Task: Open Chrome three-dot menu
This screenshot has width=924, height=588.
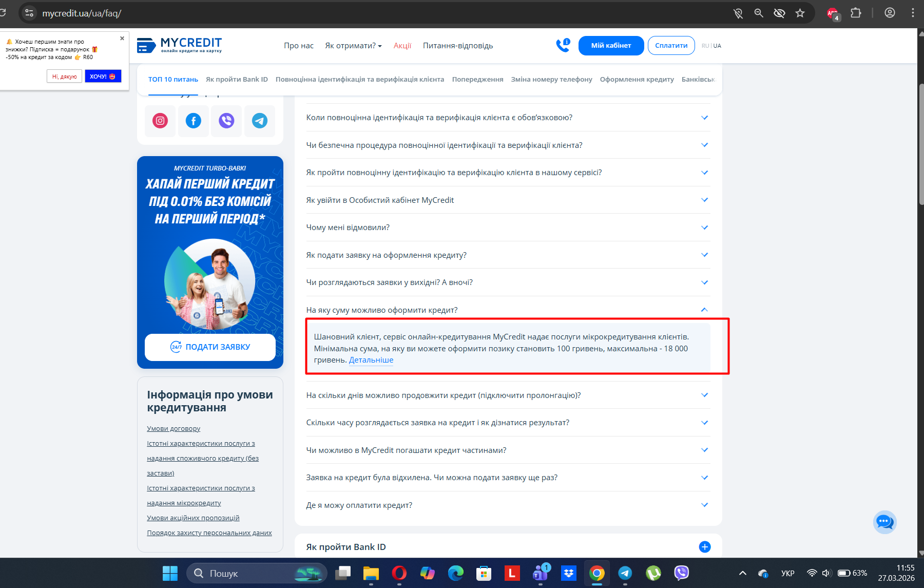Action: [913, 13]
